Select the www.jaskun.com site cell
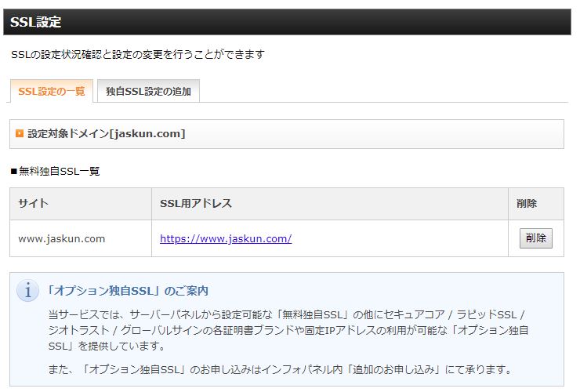 [62, 238]
